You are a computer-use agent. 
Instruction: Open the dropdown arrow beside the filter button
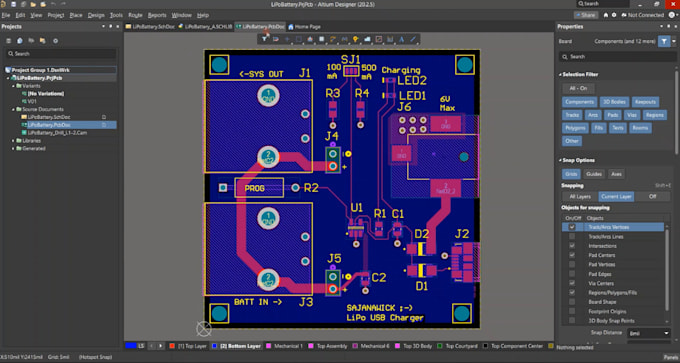[674, 42]
